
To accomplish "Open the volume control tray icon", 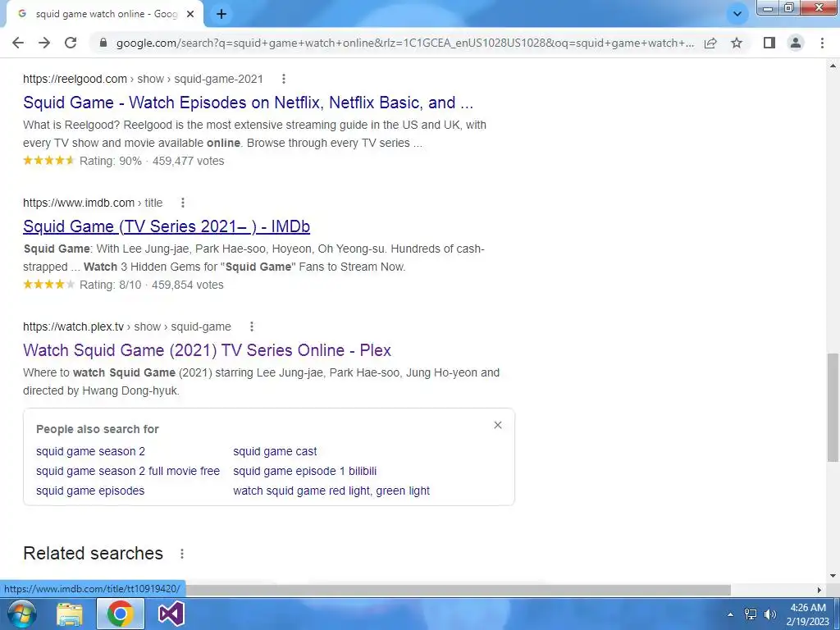I will click(x=769, y=614).
